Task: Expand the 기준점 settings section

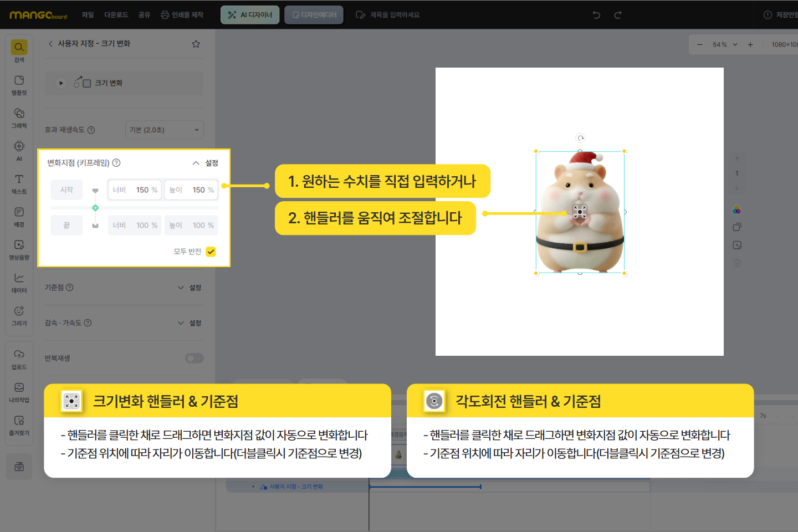Action: tap(189, 288)
